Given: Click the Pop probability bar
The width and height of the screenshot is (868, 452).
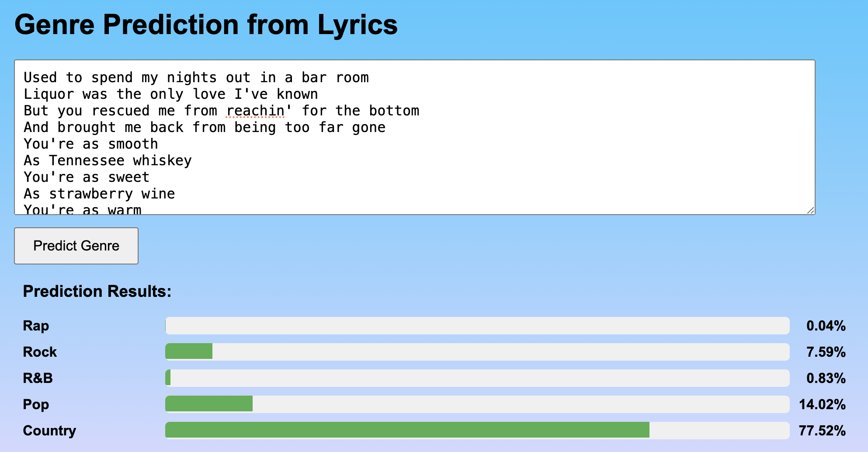Looking at the screenshot, I should coord(477,404).
